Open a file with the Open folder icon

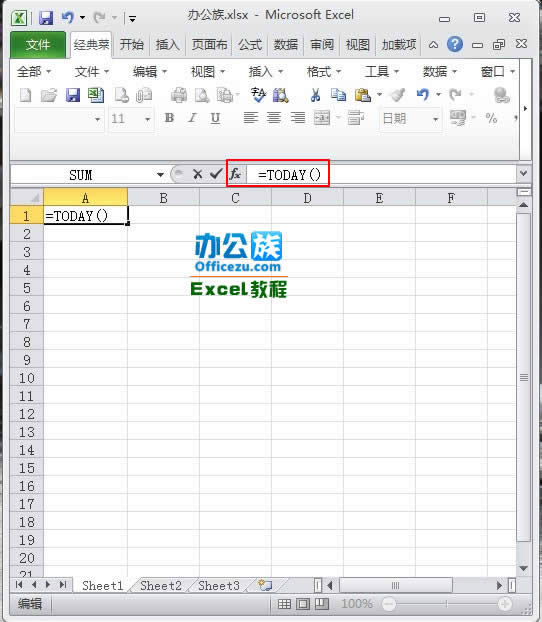(x=49, y=95)
